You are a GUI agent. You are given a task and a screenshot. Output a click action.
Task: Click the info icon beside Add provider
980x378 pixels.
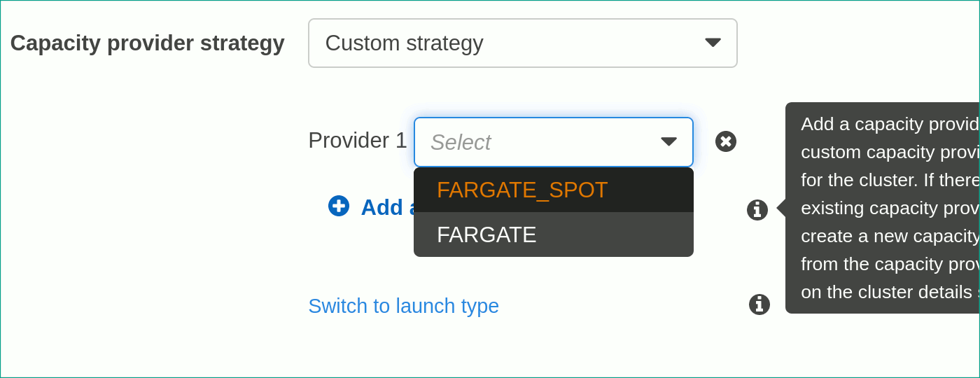[757, 210]
